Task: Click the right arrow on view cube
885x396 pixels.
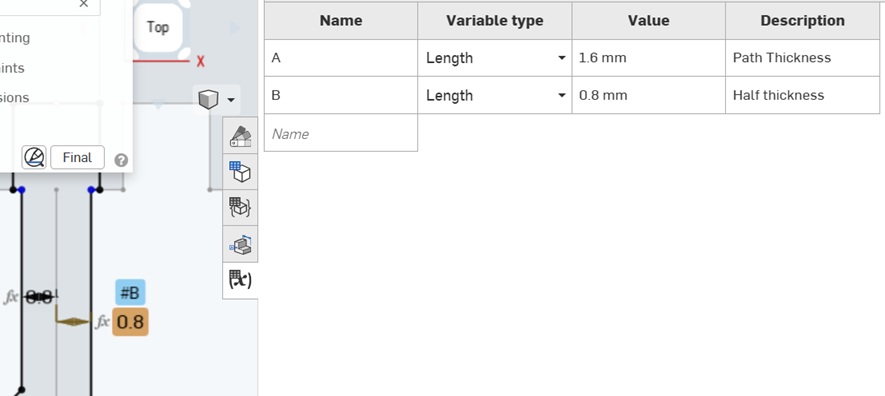Action: point(235,28)
